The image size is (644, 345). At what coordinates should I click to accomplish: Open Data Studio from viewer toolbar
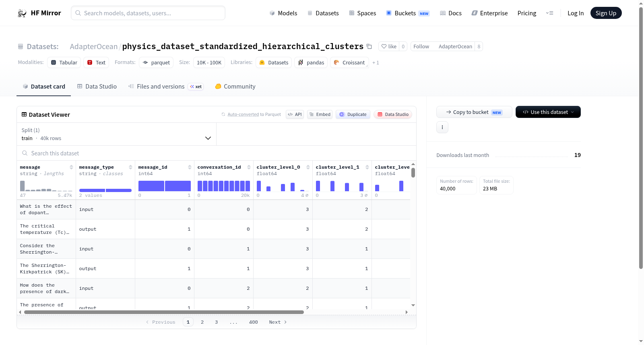393,114
